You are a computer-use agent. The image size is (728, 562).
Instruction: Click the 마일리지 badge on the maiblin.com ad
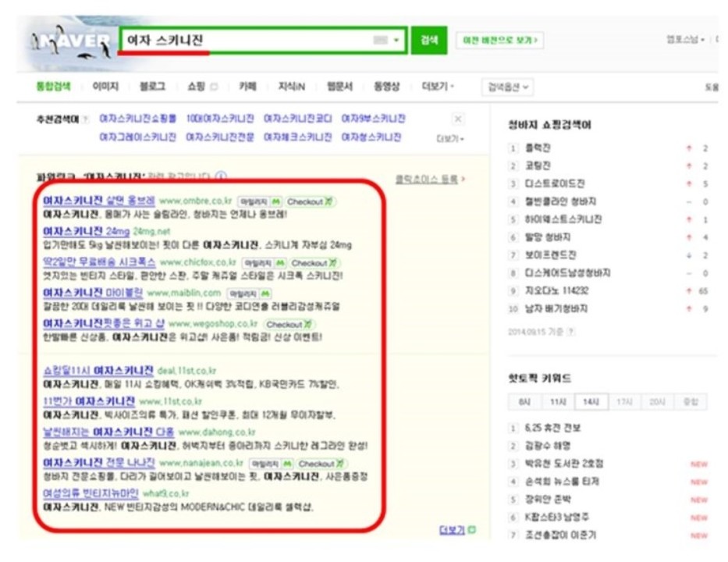click(249, 293)
